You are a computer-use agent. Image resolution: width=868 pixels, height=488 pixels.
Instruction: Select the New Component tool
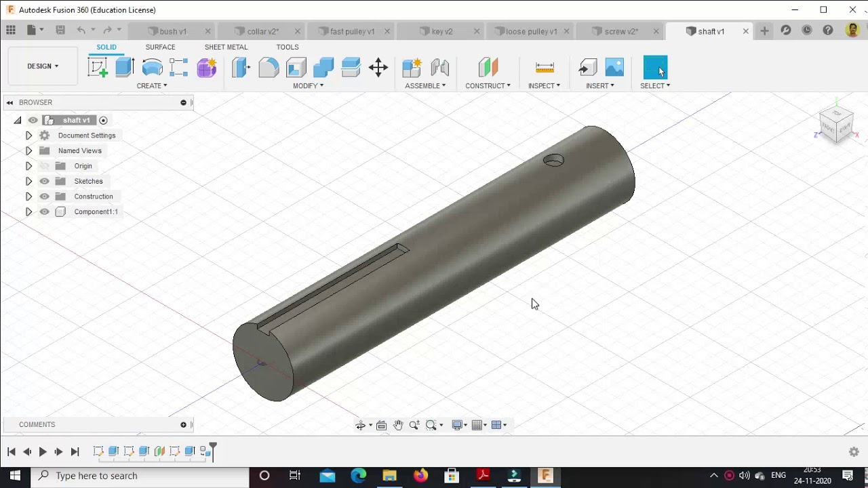pyautogui.click(x=412, y=67)
